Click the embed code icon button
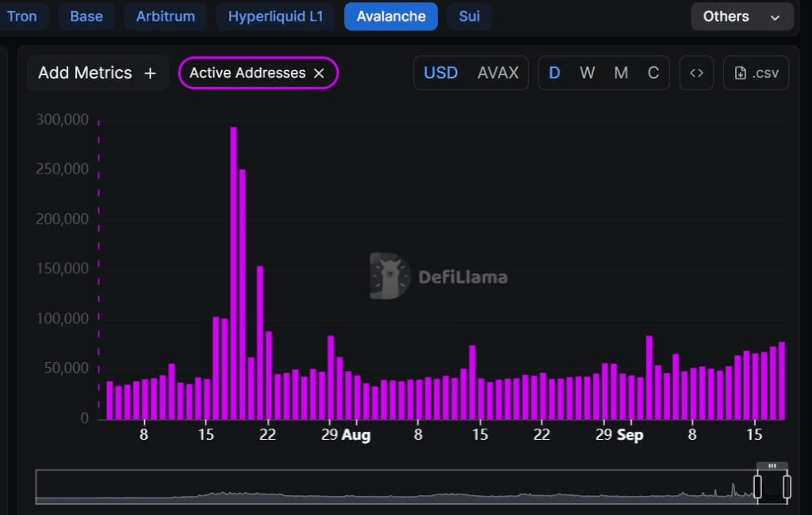 [x=696, y=73]
